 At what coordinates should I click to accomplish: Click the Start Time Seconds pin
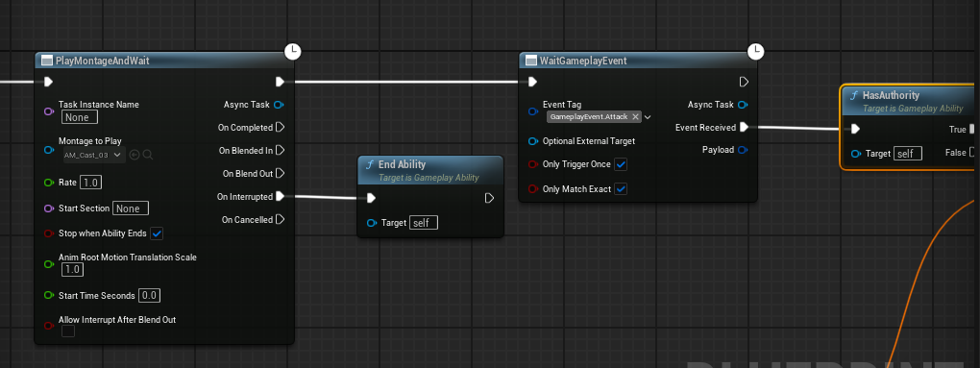coord(49,295)
